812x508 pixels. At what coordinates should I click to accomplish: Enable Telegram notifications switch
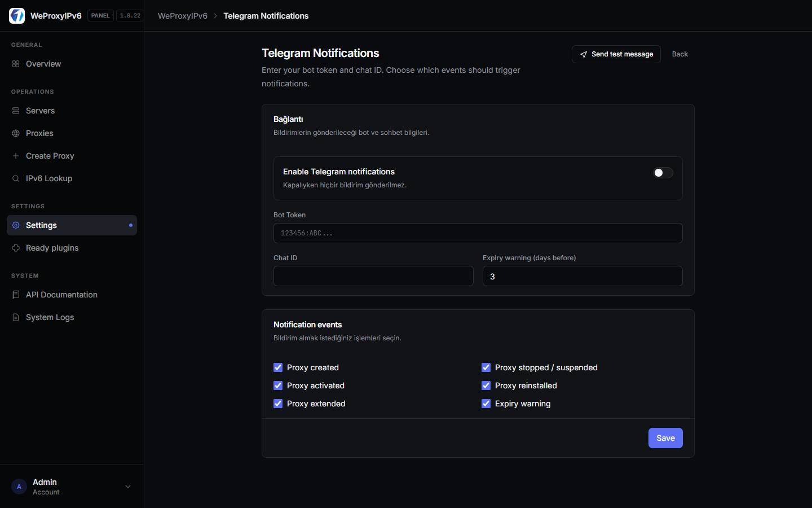[x=663, y=173]
